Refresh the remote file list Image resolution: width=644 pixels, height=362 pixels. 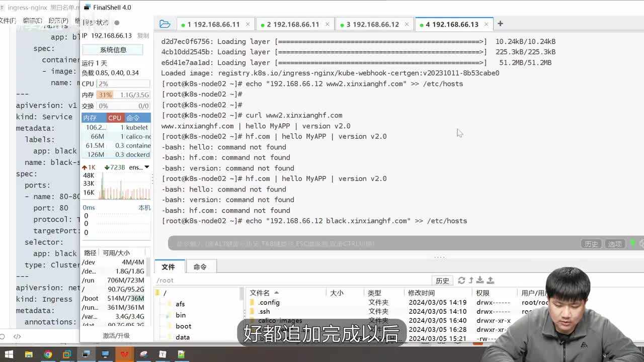pos(461,281)
